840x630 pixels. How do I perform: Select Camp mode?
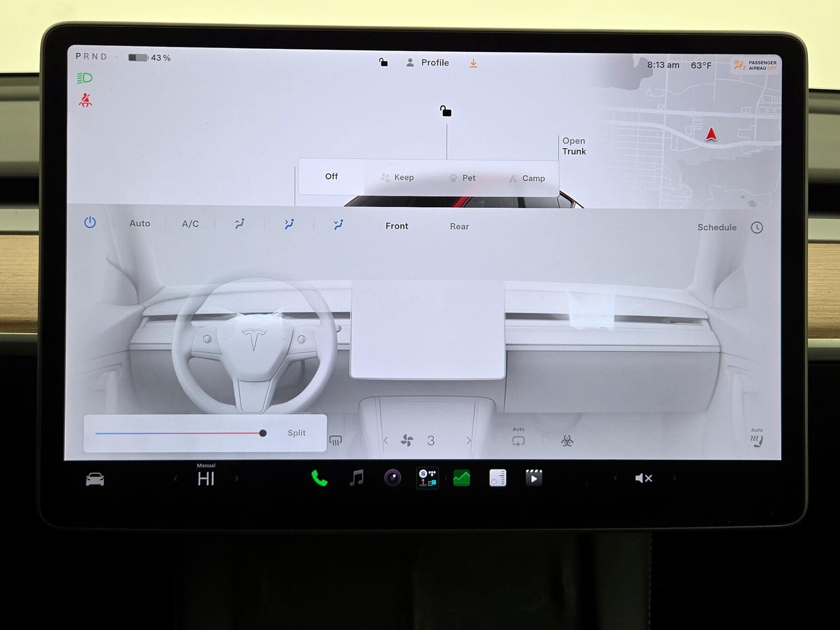pyautogui.click(x=527, y=178)
